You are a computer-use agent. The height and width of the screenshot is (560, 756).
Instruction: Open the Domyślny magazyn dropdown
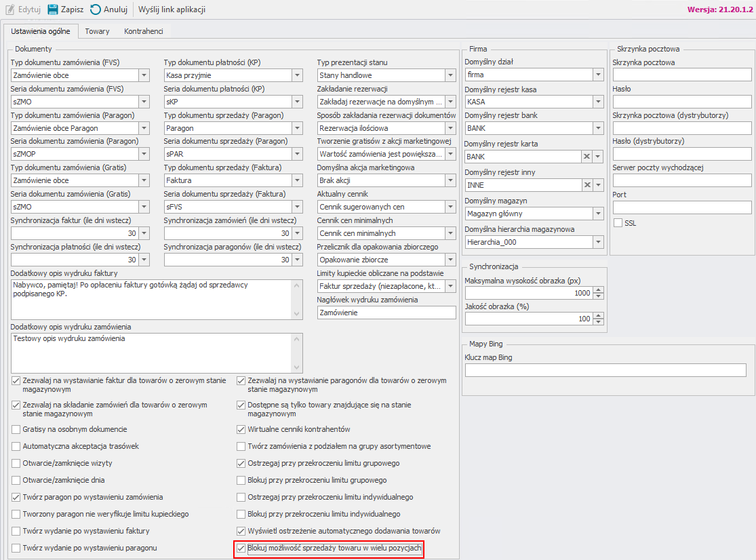pos(597,214)
